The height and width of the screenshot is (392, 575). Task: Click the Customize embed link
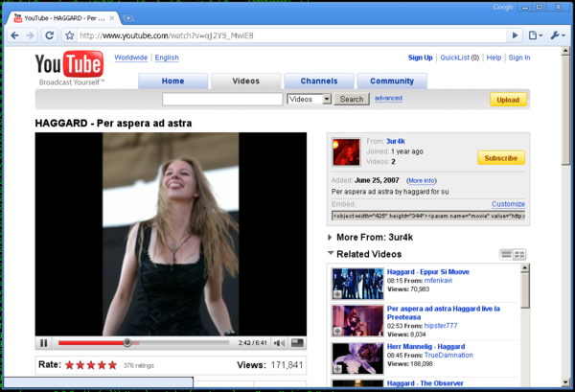point(508,204)
